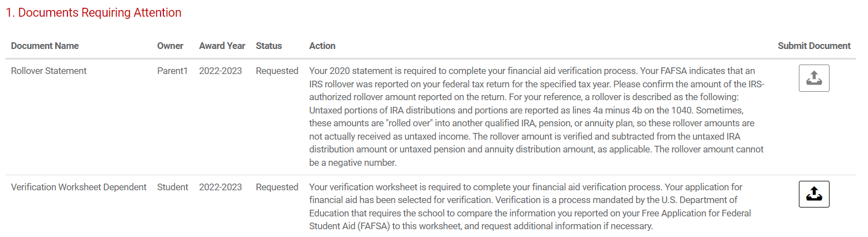The width and height of the screenshot is (868, 237).
Task: Upload the Rollover Statement document
Action: click(x=814, y=78)
